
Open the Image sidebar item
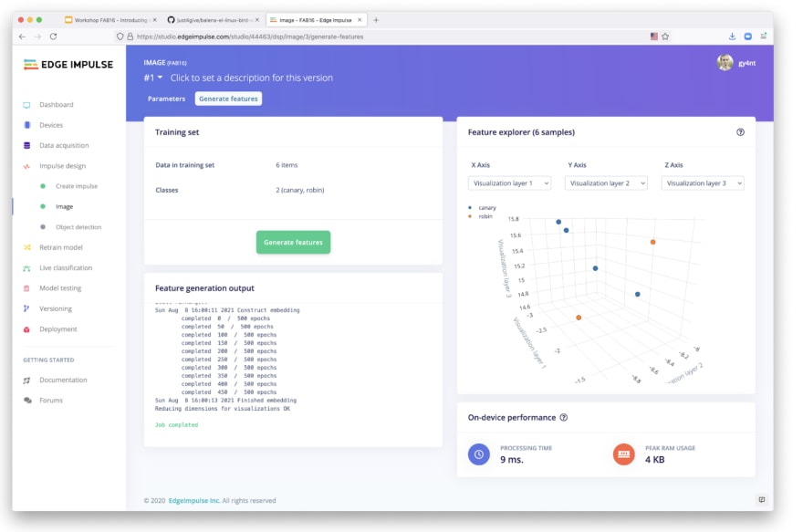pos(65,207)
